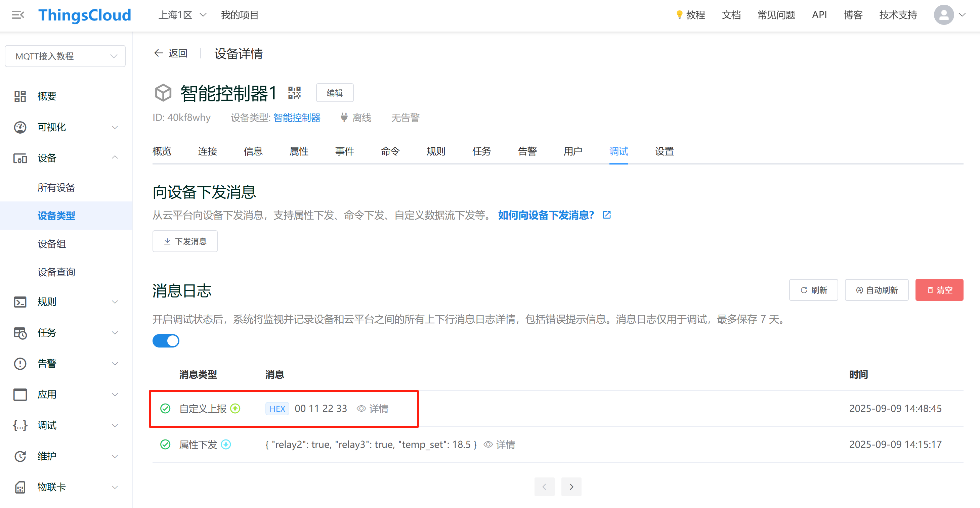
Task: Open the 文档 top bar link
Action: (731, 15)
